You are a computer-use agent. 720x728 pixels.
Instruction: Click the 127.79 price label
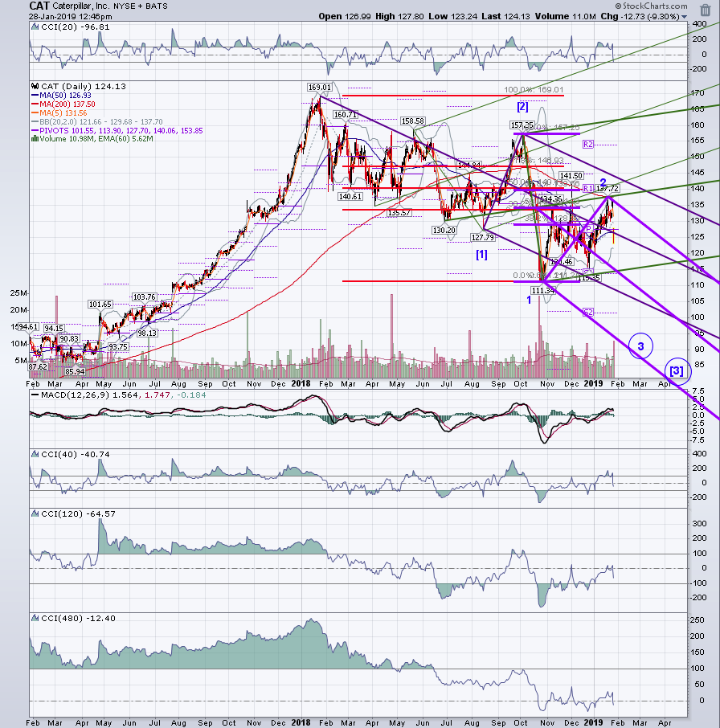[482, 238]
